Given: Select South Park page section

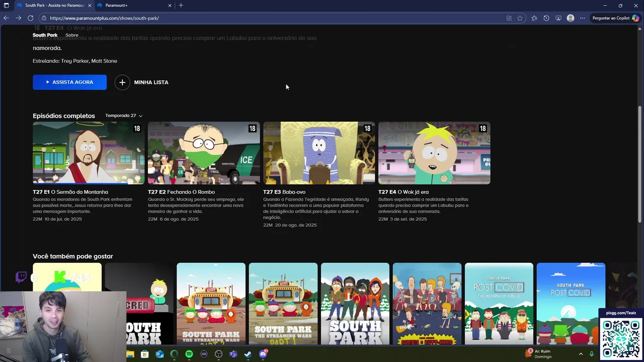Looking at the screenshot, I should tap(45, 35).
